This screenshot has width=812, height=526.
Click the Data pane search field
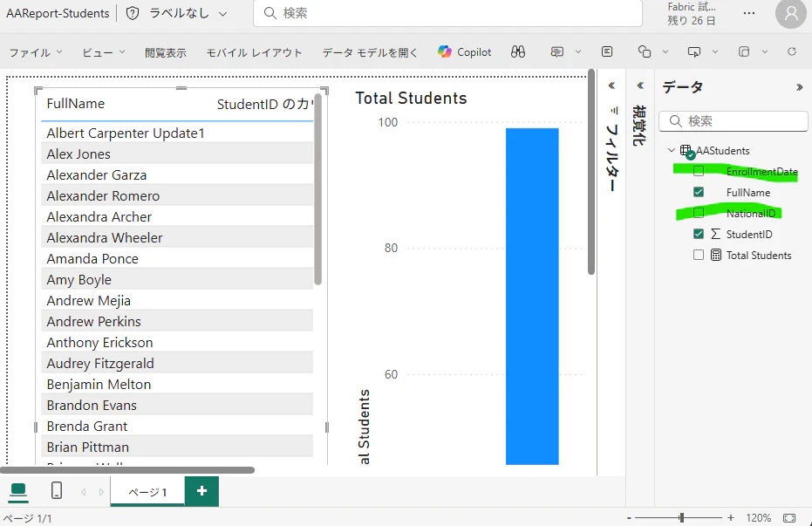click(733, 121)
